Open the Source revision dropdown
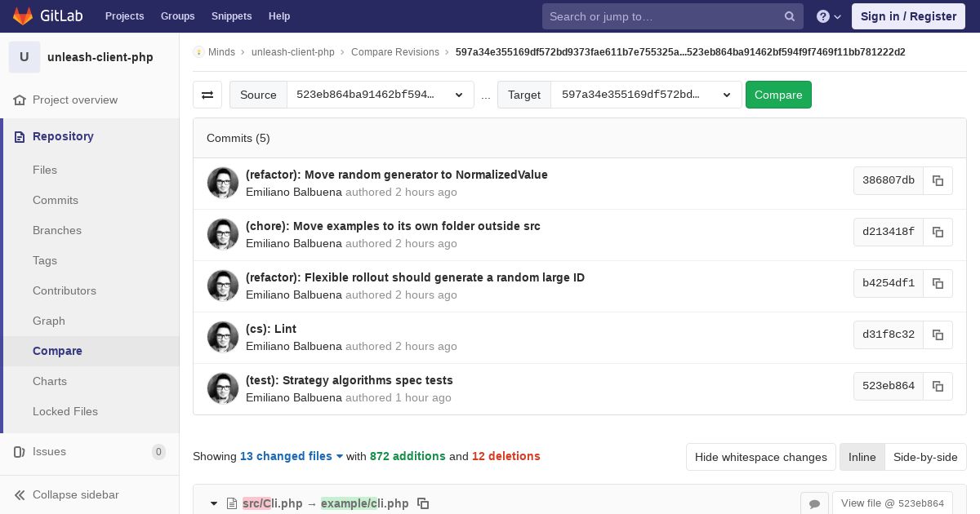980x514 pixels. [x=380, y=95]
